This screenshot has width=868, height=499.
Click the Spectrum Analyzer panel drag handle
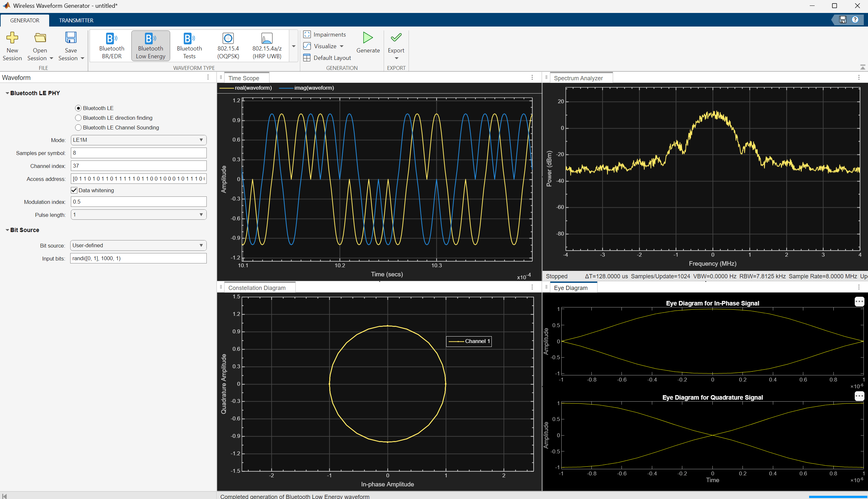546,77
